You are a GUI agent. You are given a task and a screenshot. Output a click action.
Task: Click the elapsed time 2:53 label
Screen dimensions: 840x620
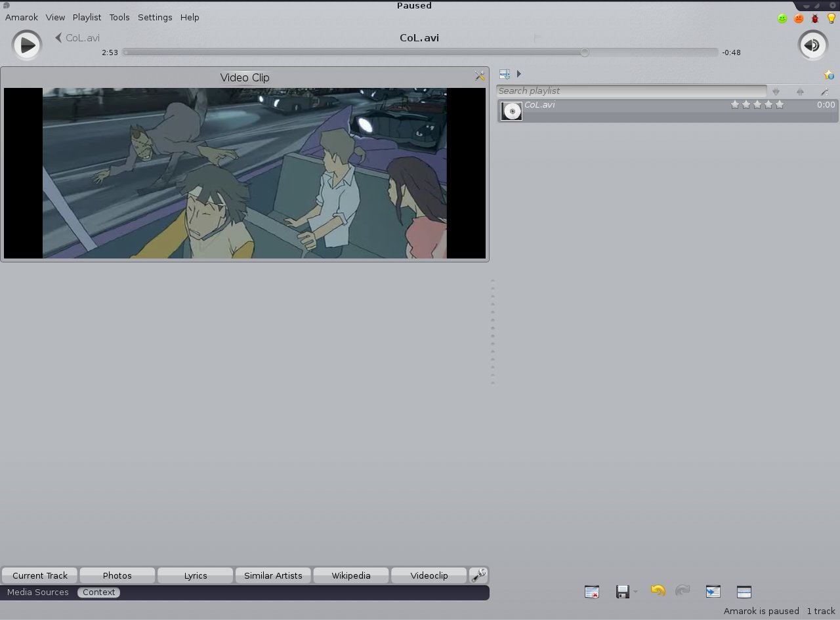click(x=110, y=52)
